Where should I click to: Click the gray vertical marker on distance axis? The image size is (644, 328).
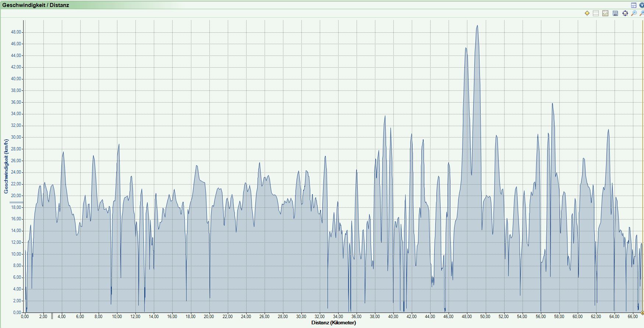click(x=52, y=316)
